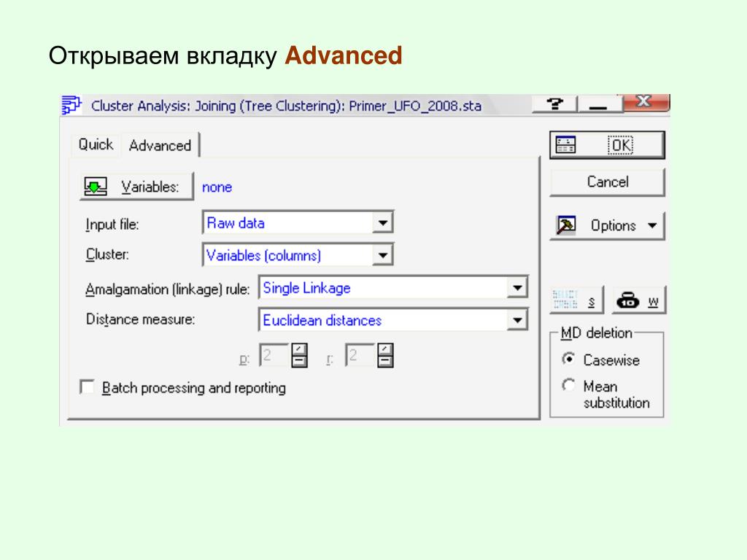Decrease the r value with down arrow
The width and height of the screenshot is (747, 560).
385,362
